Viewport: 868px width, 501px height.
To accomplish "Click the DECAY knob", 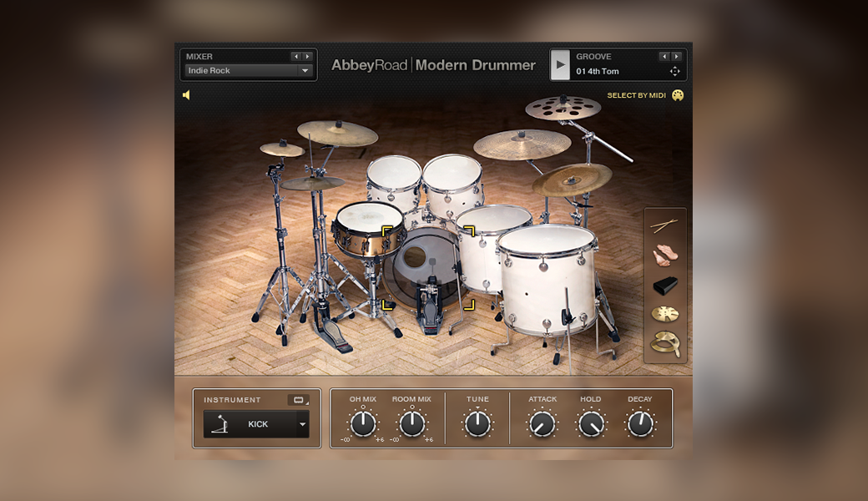I will (640, 425).
